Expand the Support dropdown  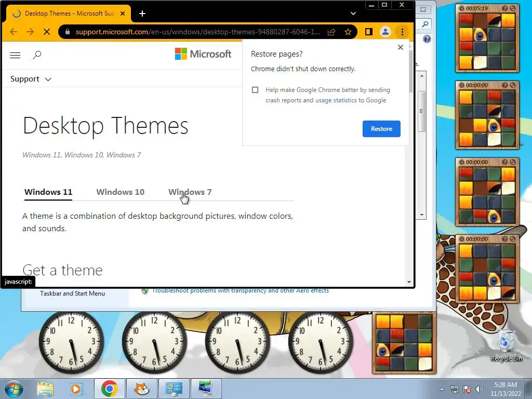pos(31,79)
